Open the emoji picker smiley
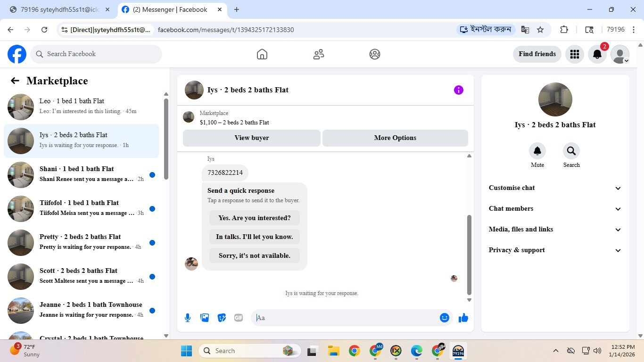 tap(444, 318)
